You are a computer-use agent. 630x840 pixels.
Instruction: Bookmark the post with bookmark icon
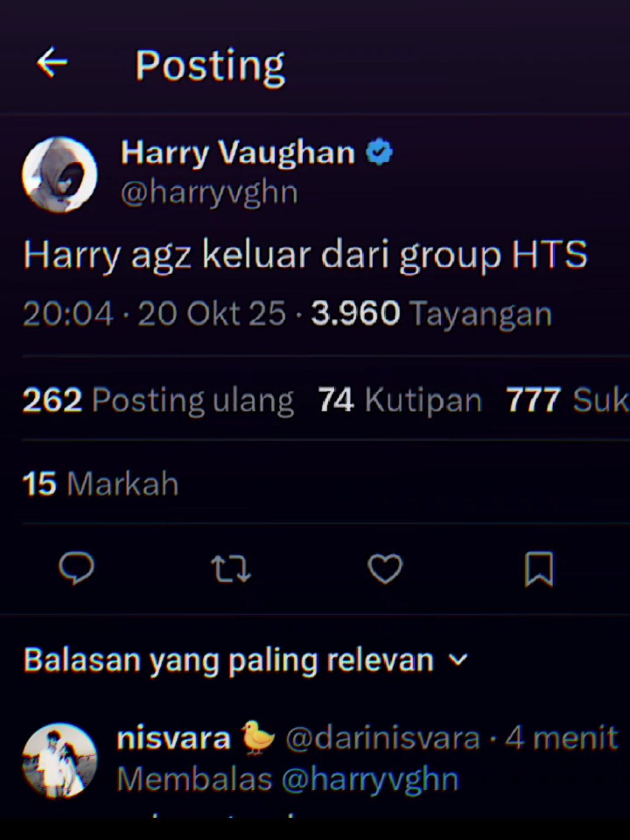coord(539,569)
